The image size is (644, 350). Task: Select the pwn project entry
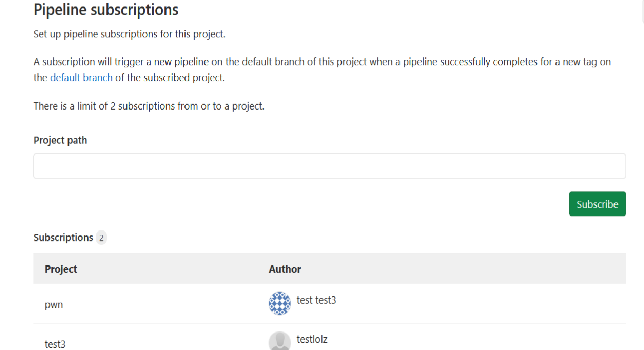pyautogui.click(x=54, y=305)
